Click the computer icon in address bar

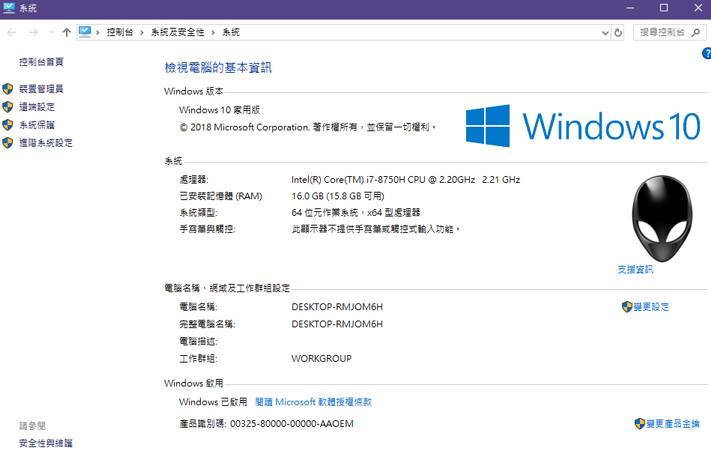coord(85,32)
